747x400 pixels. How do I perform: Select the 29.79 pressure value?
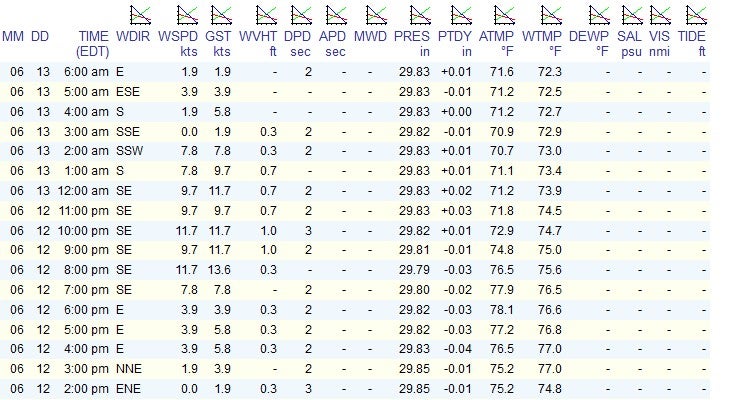[x=414, y=270]
